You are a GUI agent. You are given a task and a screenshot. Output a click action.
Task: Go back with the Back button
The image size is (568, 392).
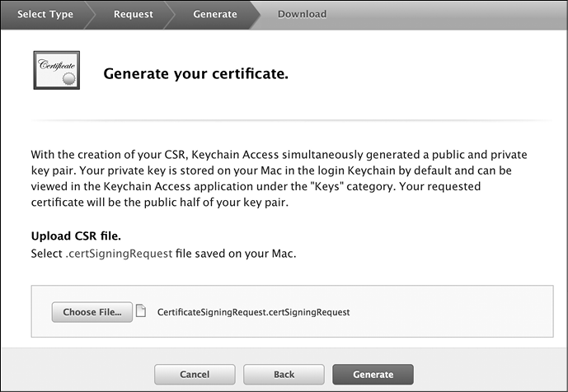click(x=284, y=374)
